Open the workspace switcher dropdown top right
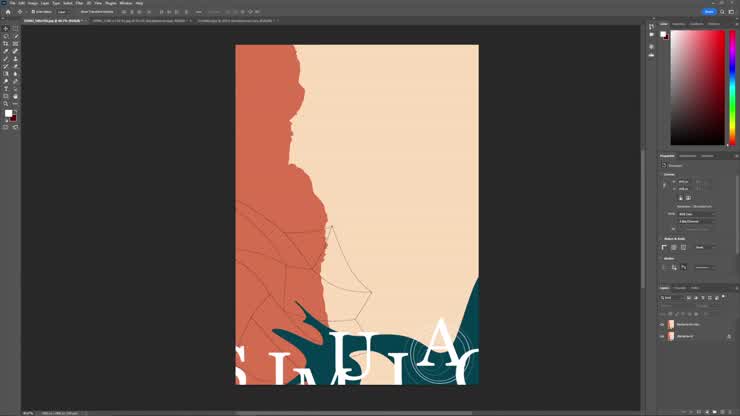This screenshot has height=416, width=740. click(x=731, y=12)
